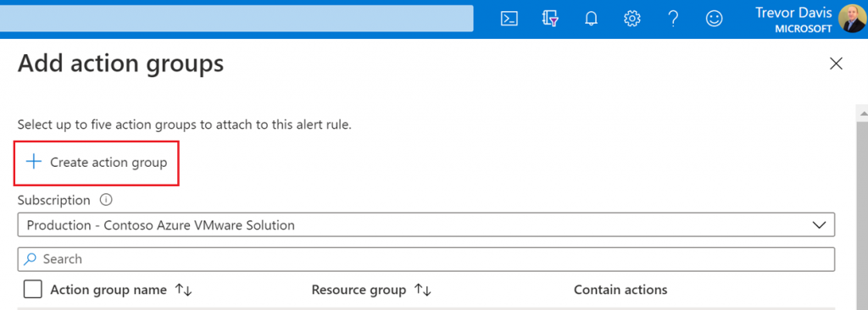868x310 pixels.
Task: Open the notifications bell
Action: 591,19
